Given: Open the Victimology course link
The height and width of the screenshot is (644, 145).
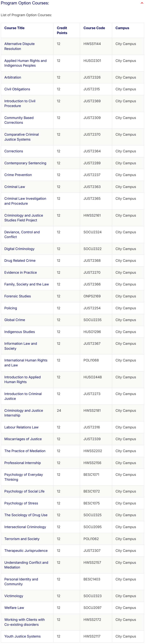Looking at the screenshot, I should (13, 596).
